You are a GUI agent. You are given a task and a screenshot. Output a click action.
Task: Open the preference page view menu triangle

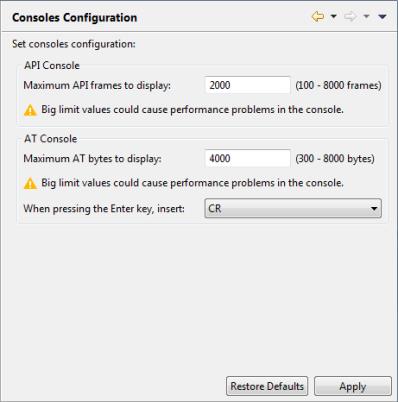382,16
